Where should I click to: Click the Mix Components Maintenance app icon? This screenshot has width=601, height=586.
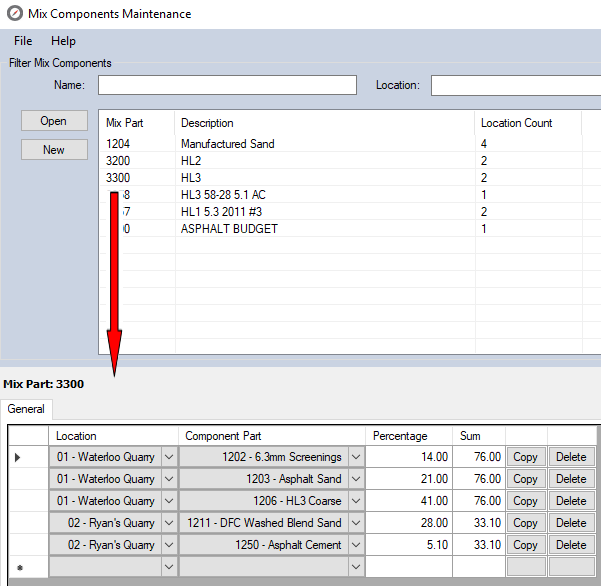coord(15,13)
